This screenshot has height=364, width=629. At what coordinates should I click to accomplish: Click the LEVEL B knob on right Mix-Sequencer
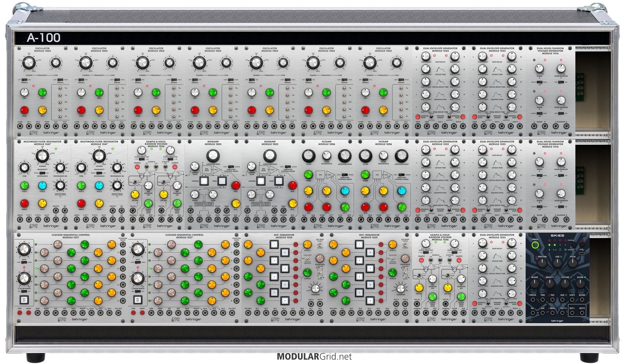[x=392, y=272]
